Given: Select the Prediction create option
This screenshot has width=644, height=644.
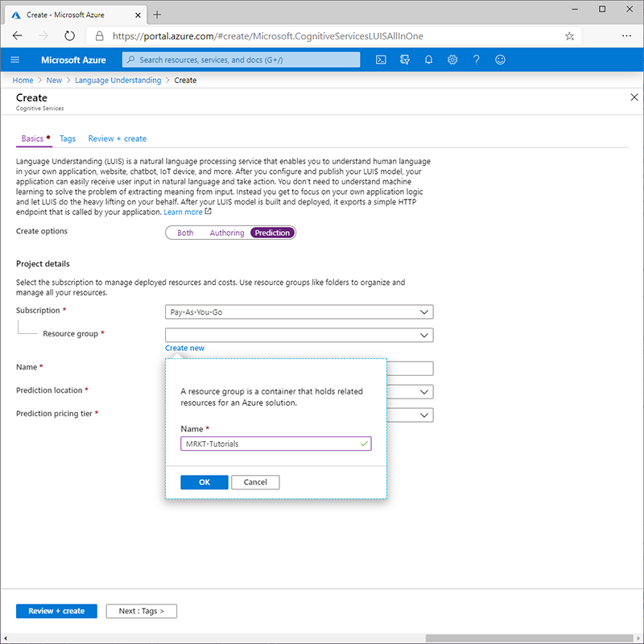Looking at the screenshot, I should 272,233.
